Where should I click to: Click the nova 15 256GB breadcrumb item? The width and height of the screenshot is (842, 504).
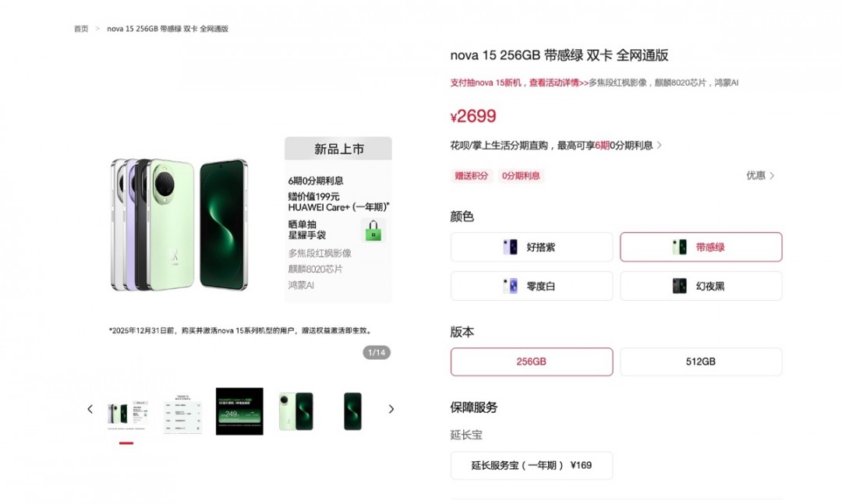click(168, 29)
